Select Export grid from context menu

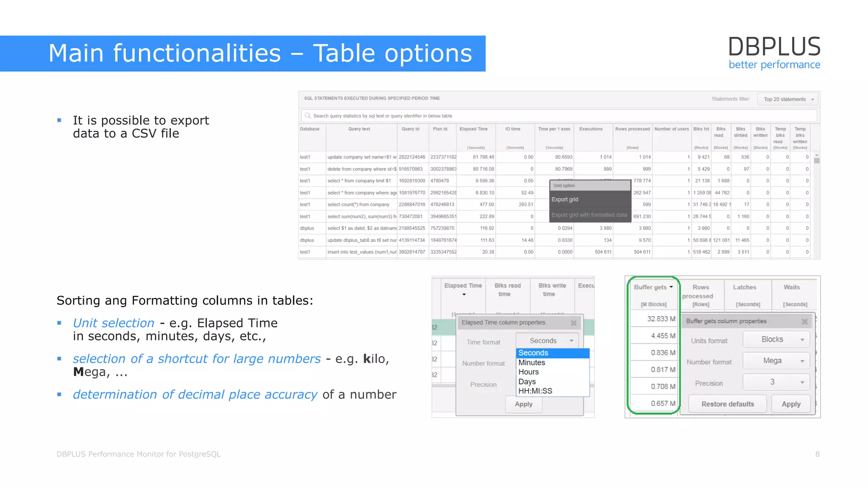(x=565, y=200)
